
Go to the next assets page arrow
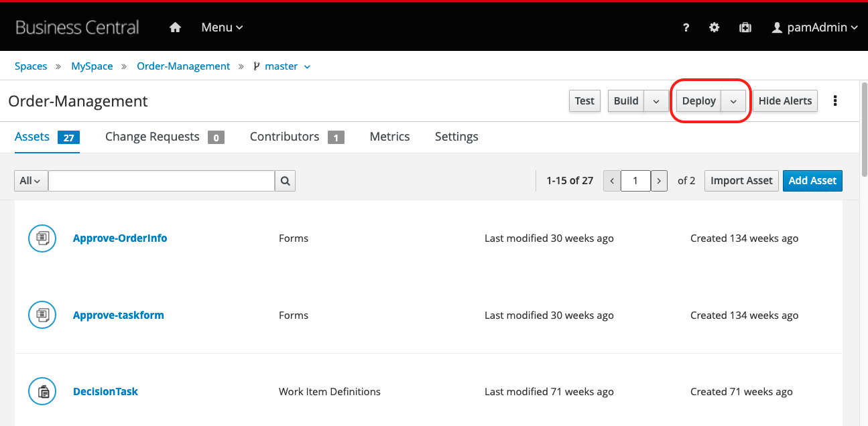(x=659, y=181)
